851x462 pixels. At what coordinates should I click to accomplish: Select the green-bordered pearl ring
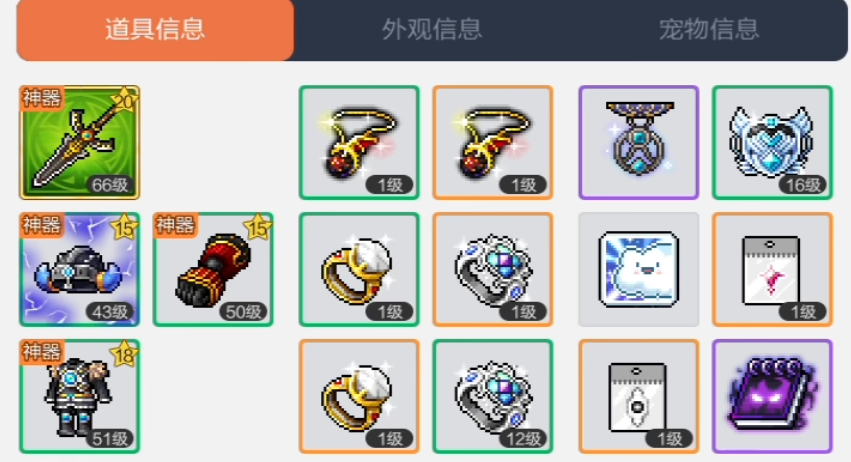pos(359,269)
